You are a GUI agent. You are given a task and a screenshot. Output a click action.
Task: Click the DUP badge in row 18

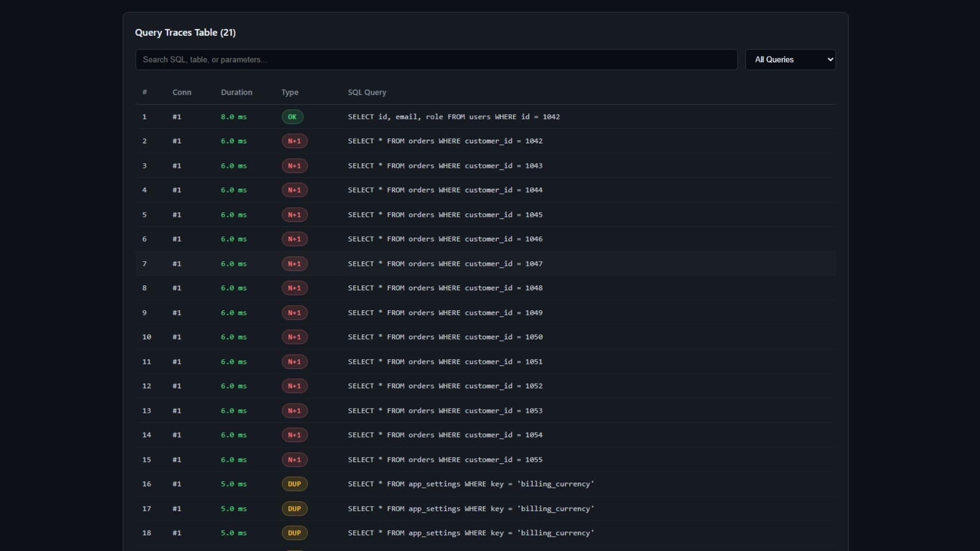click(295, 533)
